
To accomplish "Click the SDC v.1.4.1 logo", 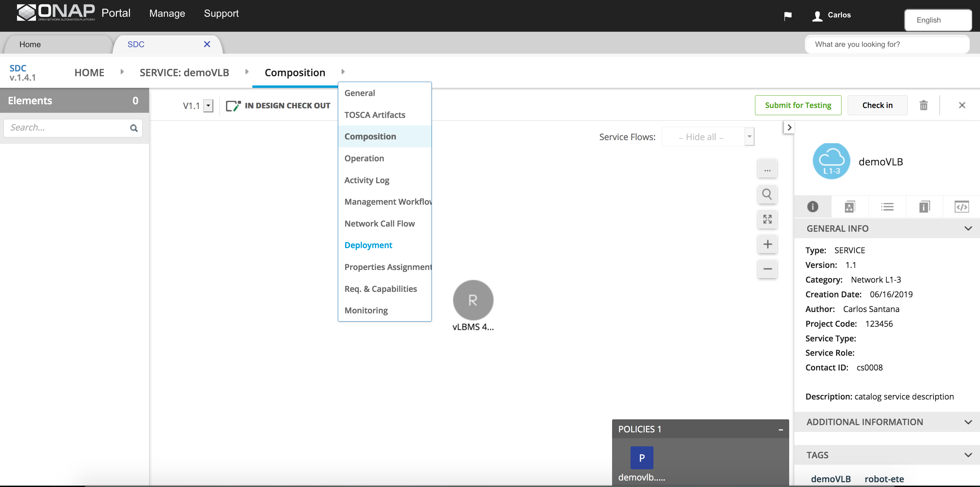I will 23,72.
